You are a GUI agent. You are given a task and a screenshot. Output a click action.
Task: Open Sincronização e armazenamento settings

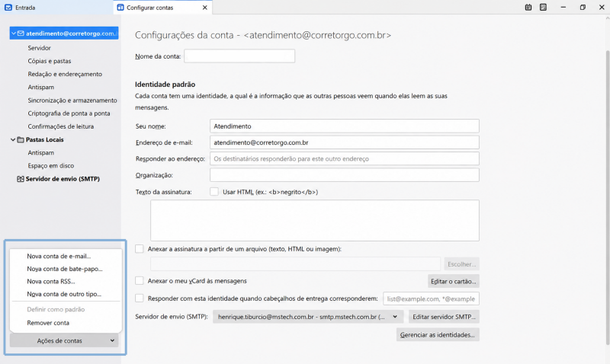[x=72, y=101]
